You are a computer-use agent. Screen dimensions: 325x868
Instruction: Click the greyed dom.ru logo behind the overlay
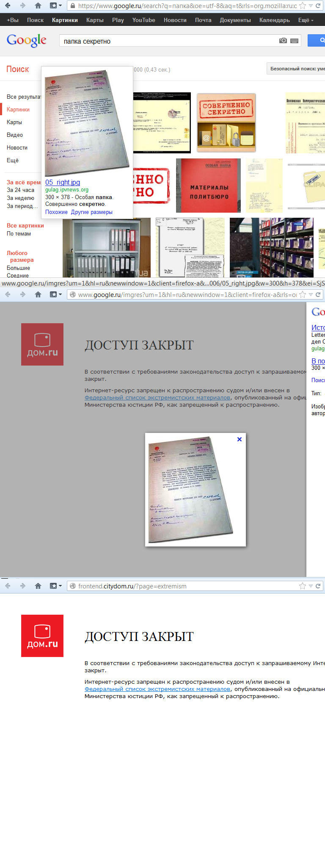(x=42, y=344)
